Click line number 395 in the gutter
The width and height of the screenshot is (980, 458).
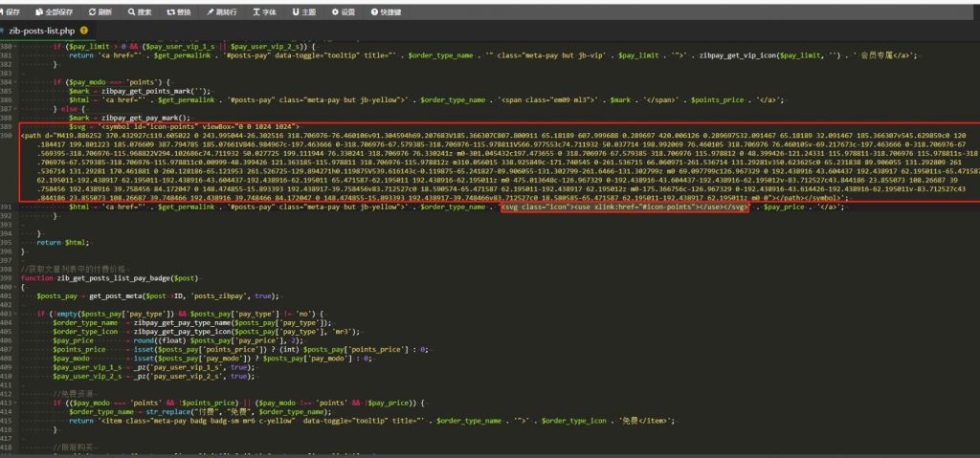click(7, 242)
